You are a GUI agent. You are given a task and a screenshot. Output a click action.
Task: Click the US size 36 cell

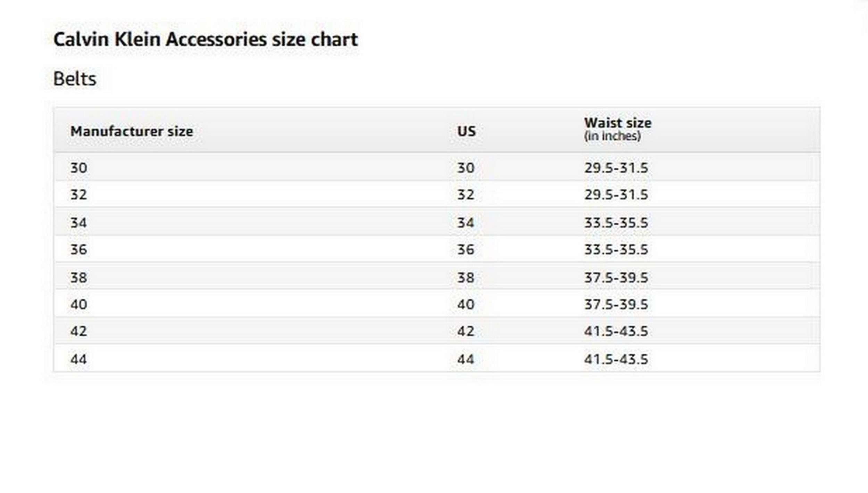coord(466,249)
